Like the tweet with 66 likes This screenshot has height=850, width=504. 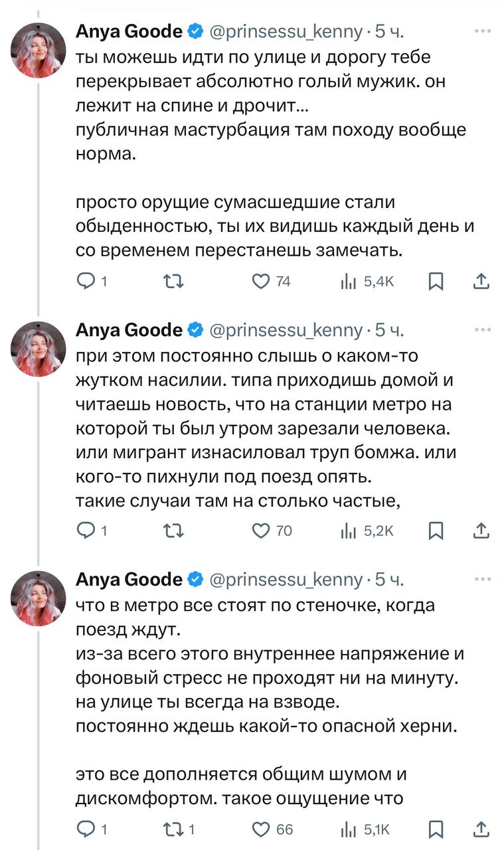coord(262,829)
